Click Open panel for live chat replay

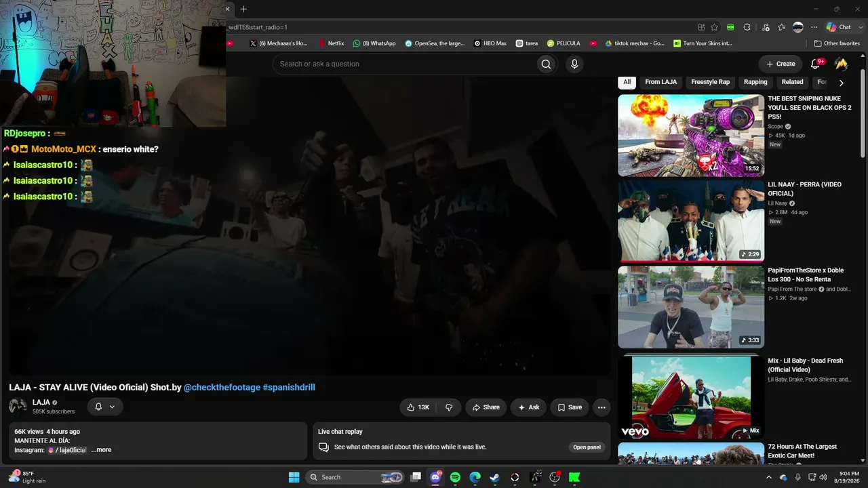587,447
